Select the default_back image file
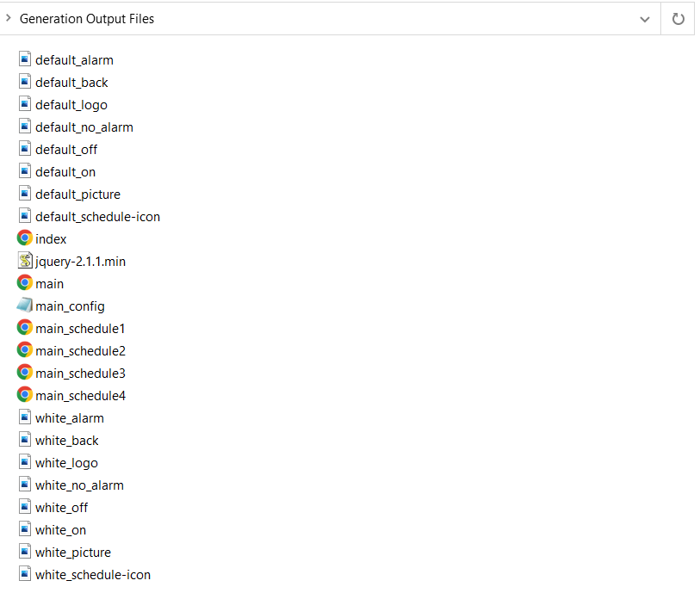 coord(71,83)
